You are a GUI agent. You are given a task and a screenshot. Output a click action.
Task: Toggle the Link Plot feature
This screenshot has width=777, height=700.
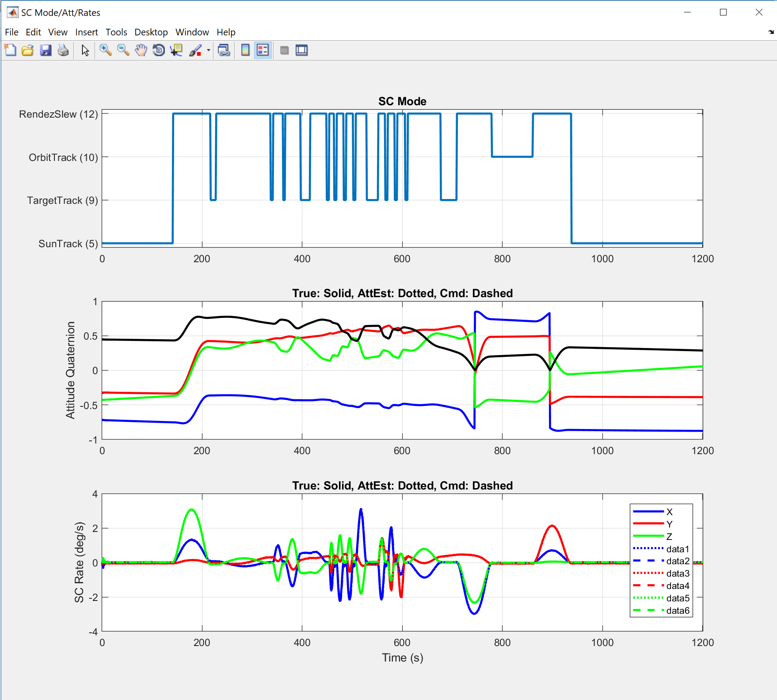(x=224, y=50)
